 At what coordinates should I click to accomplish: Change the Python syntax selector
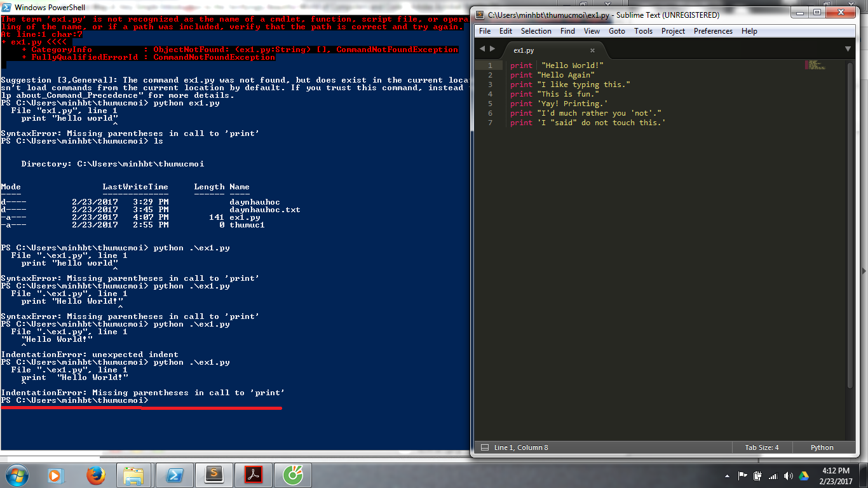[x=822, y=447]
